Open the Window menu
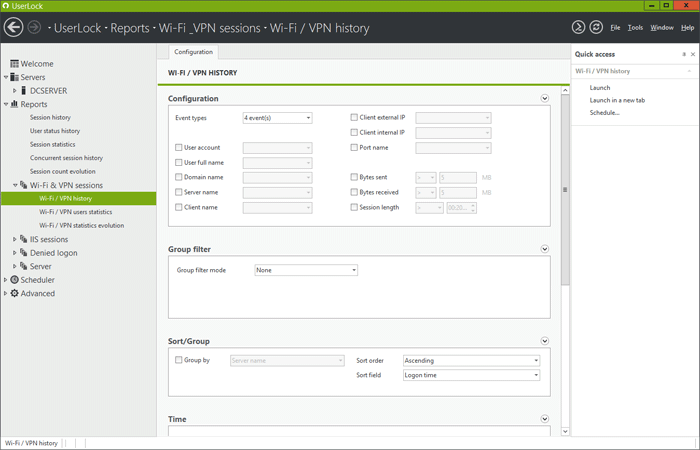The image size is (700, 450). (x=662, y=28)
